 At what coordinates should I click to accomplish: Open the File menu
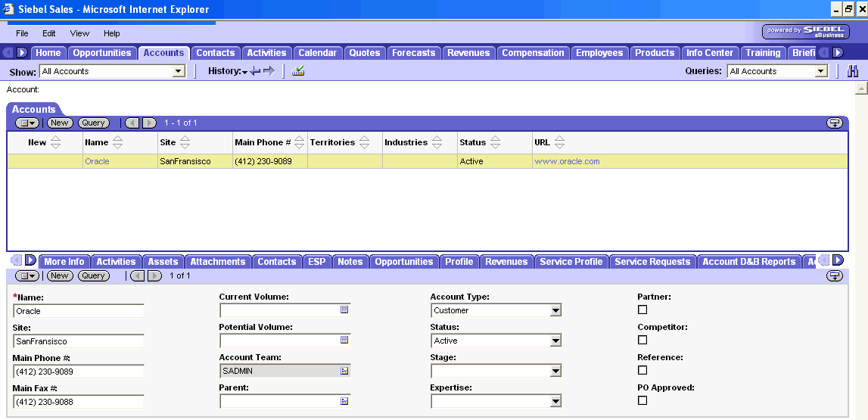click(x=22, y=33)
